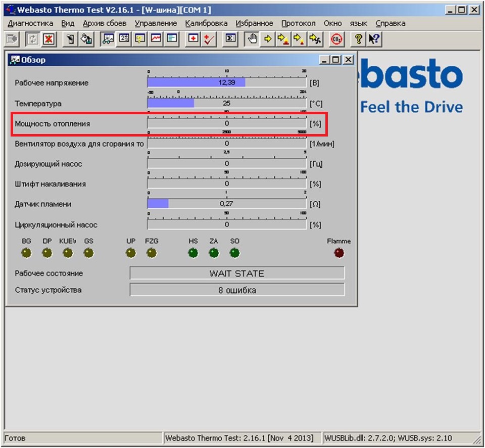
Task: Click the text list window toolbar icon
Action: click(x=172, y=39)
